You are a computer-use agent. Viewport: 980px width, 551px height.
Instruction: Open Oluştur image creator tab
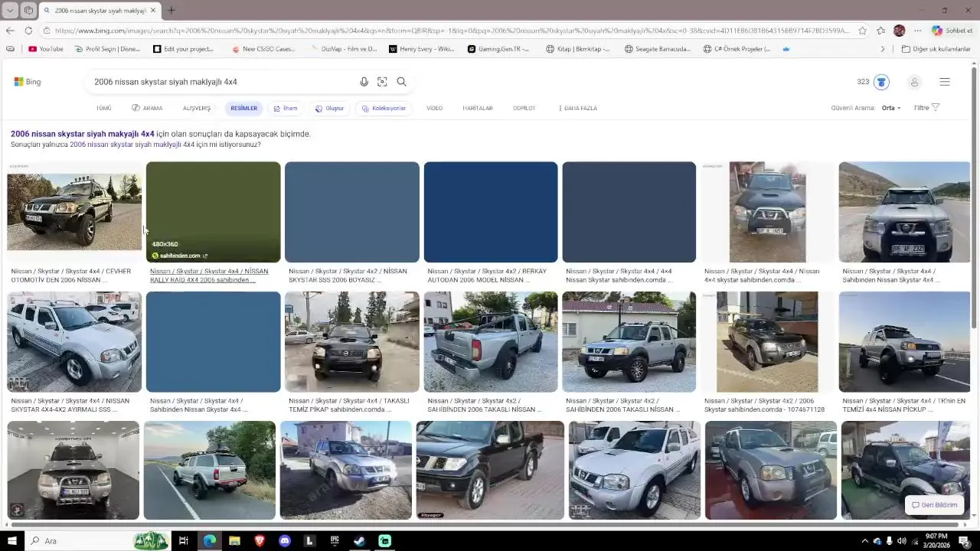tap(330, 109)
